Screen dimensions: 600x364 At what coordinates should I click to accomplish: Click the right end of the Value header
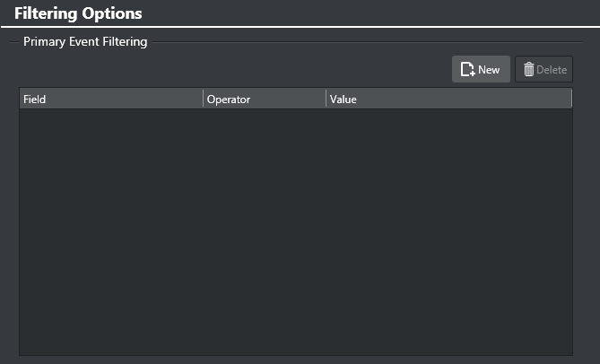pyautogui.click(x=561, y=100)
